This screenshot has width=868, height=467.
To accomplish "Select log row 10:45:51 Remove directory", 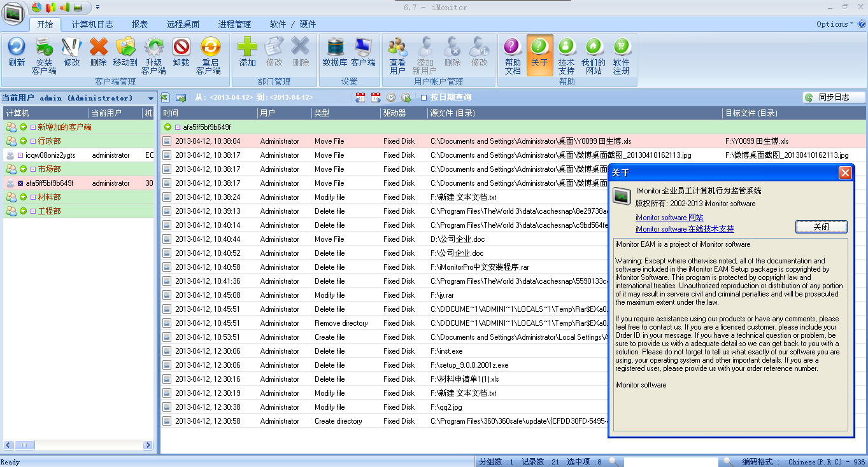I will [384, 323].
